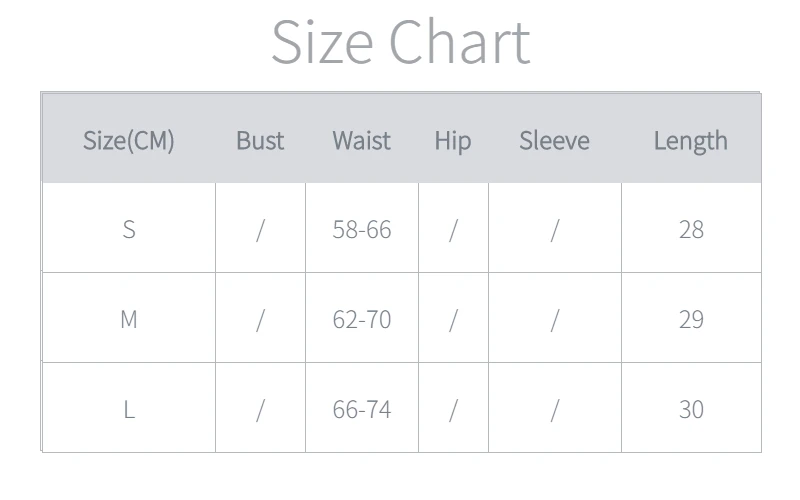Click the Sleeve slash for size S
The width and height of the screenshot is (800, 500).
(x=554, y=229)
